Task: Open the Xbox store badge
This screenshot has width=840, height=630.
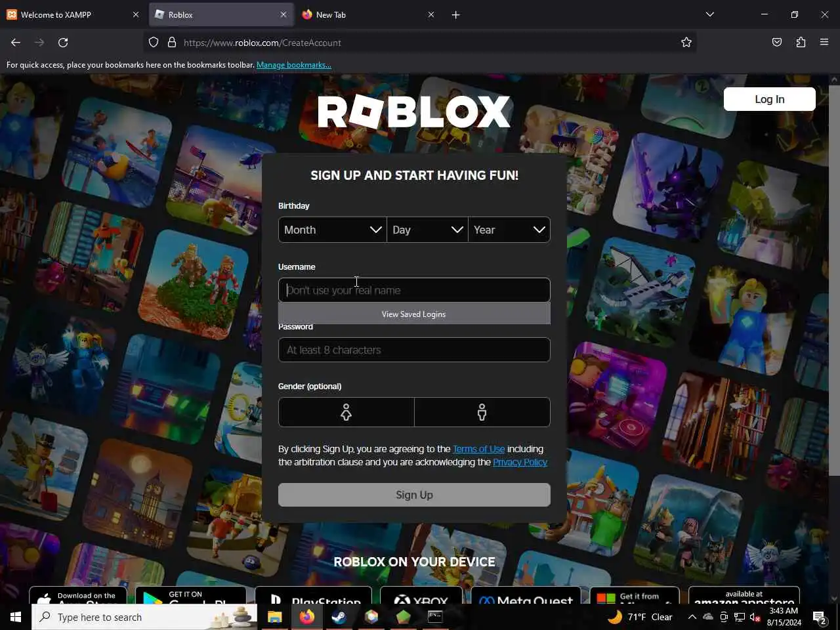Action: click(421, 595)
